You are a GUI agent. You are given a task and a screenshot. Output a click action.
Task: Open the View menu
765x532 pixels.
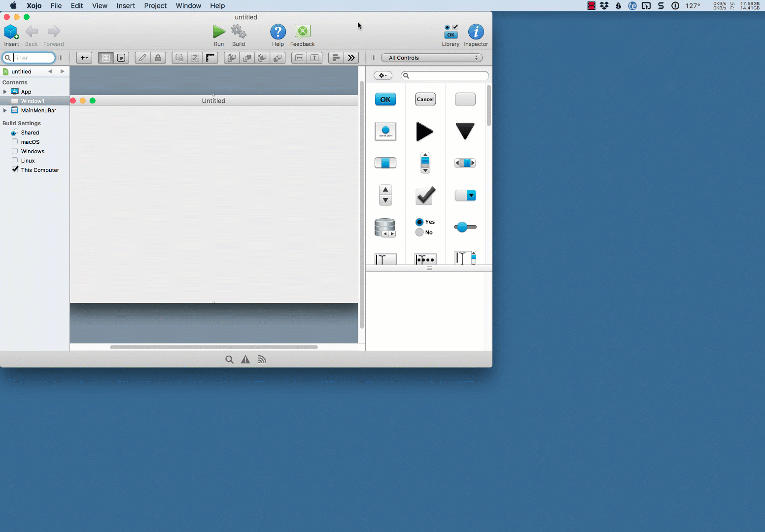pos(100,6)
